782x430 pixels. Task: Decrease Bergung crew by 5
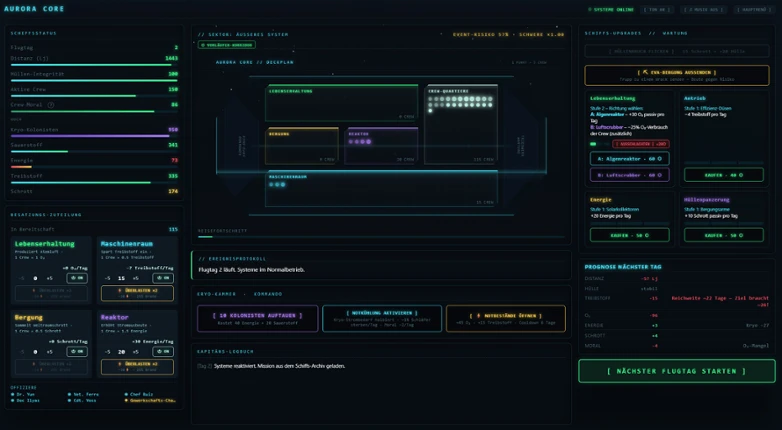pos(22,352)
